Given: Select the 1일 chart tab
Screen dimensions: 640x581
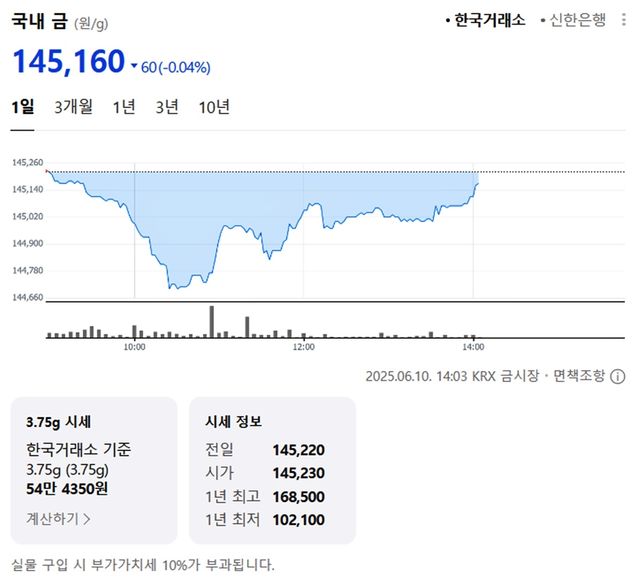Looking at the screenshot, I should [22, 107].
